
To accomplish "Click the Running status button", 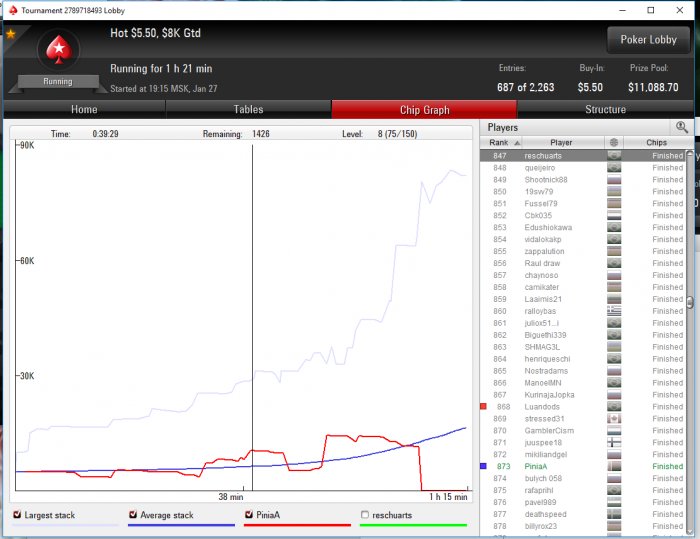I will [x=58, y=82].
